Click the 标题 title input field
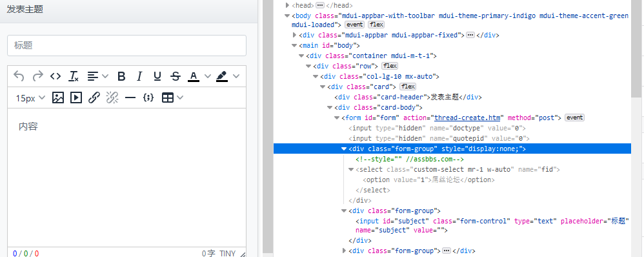This screenshot has width=644, height=257. coord(126,45)
